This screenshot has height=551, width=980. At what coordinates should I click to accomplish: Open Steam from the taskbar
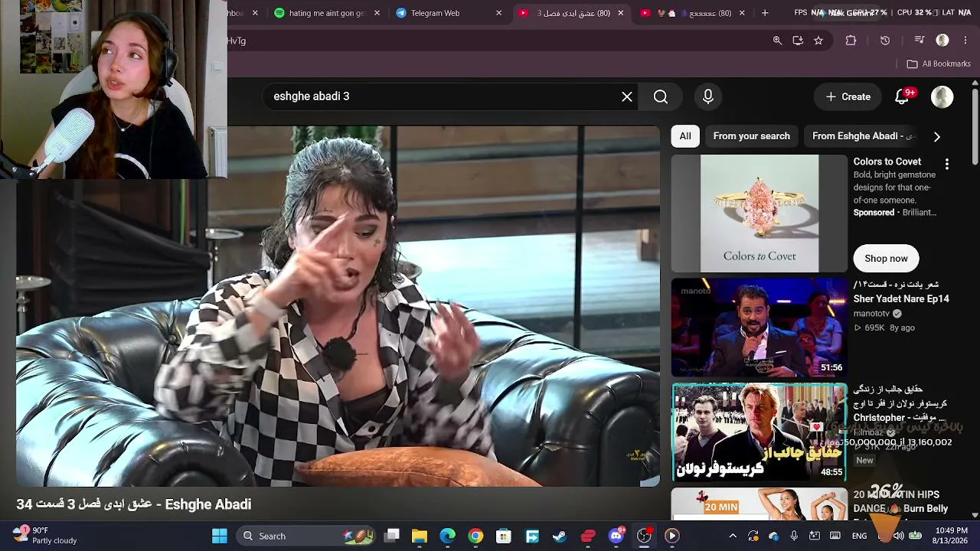click(560, 536)
